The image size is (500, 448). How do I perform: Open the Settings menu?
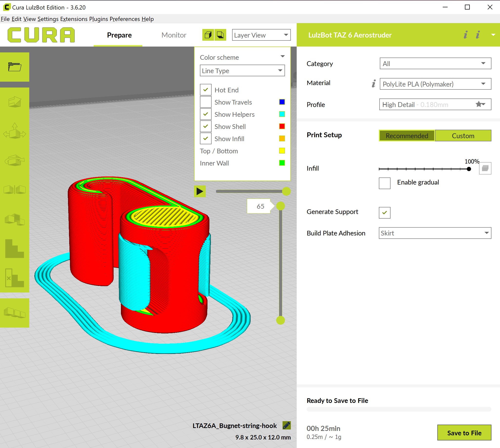48,19
